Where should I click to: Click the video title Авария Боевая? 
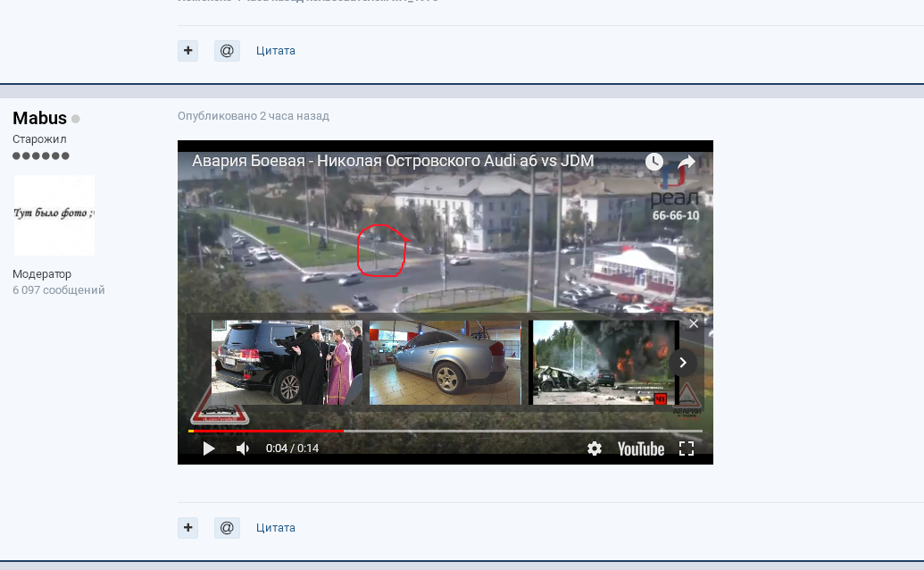[x=393, y=160]
